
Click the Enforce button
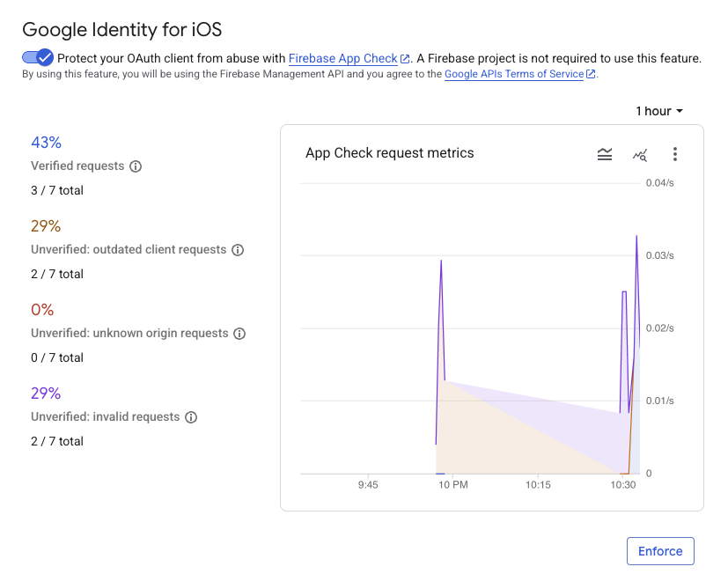(659, 550)
